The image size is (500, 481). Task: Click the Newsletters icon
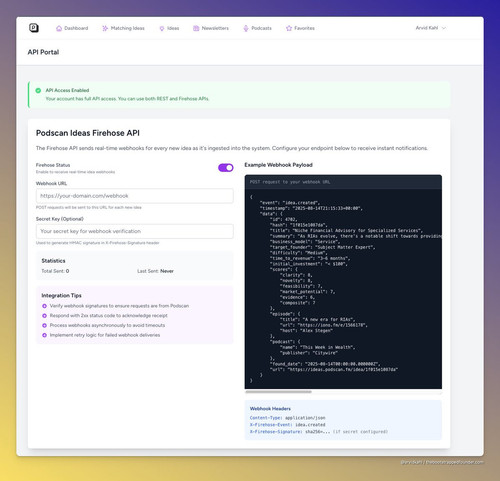[x=196, y=28]
